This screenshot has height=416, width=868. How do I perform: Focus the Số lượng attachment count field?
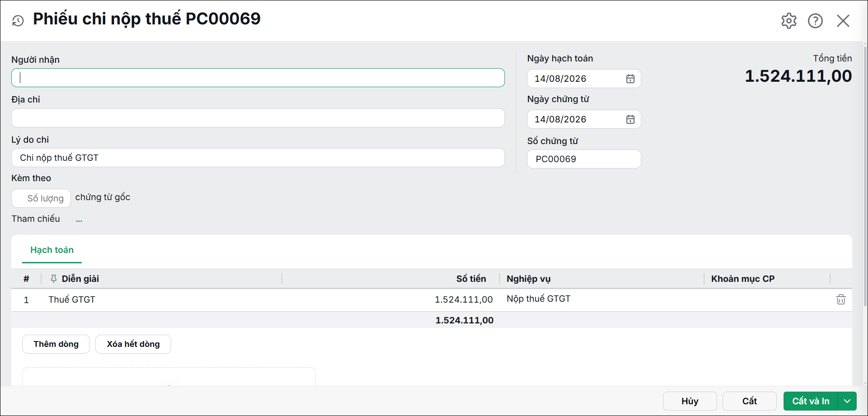point(41,198)
